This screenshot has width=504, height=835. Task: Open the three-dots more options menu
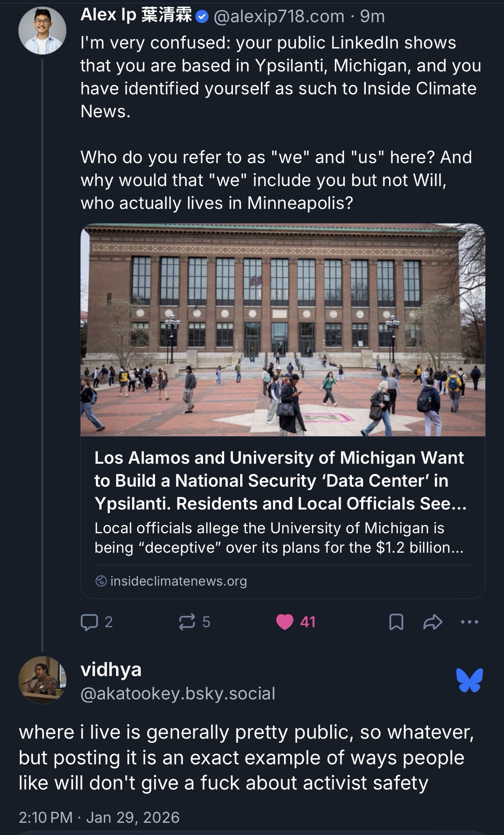coord(469,622)
